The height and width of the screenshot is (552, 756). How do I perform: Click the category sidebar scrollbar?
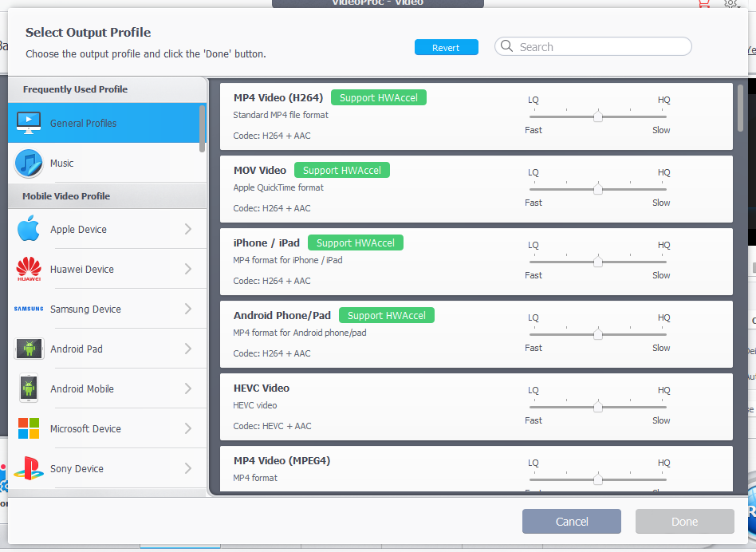point(202,128)
